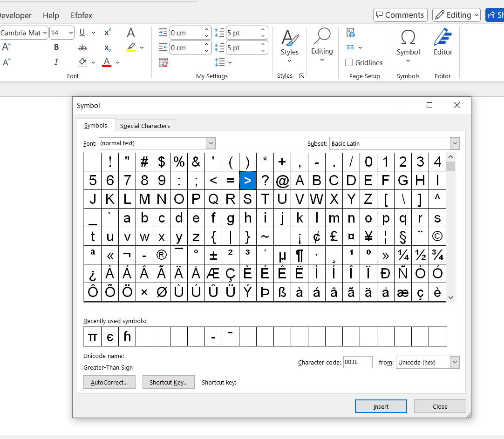
Task: Click the Shortcut Key button
Action: coord(169,382)
